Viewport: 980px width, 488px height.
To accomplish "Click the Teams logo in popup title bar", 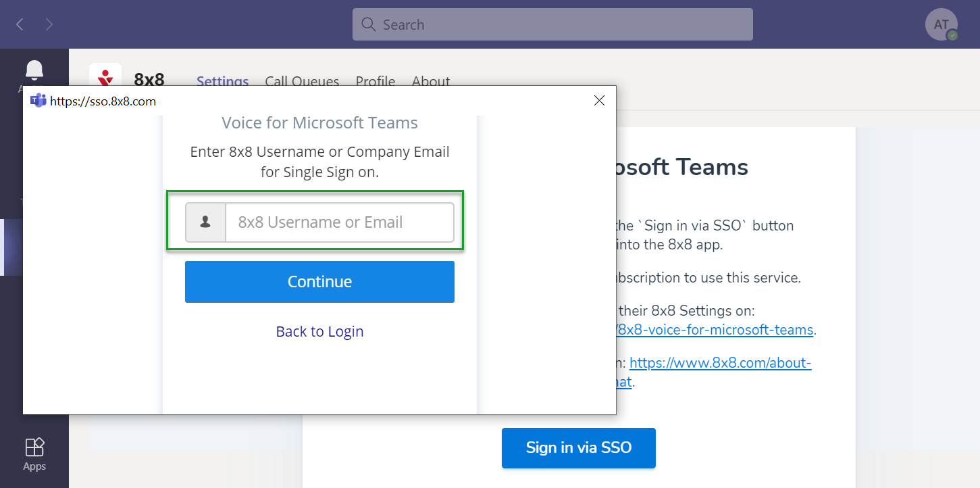I will pos(38,101).
